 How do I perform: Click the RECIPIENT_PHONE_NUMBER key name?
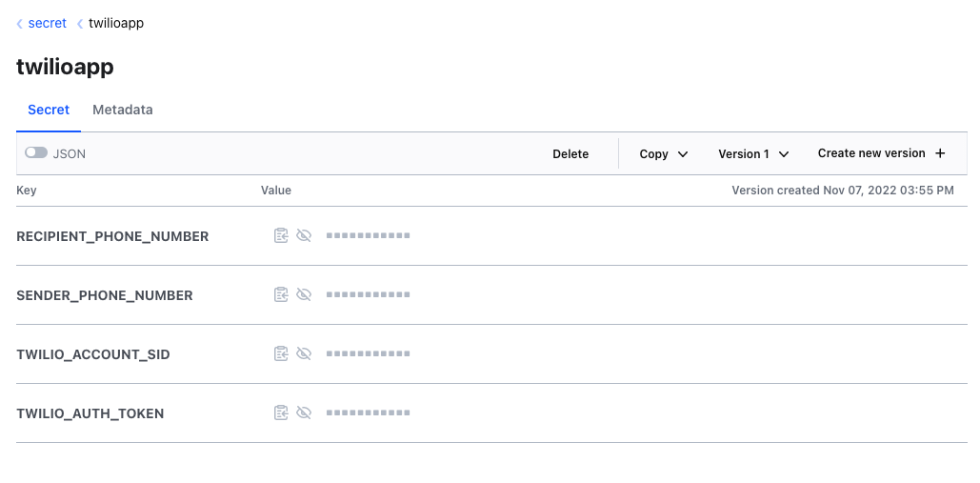point(112,236)
